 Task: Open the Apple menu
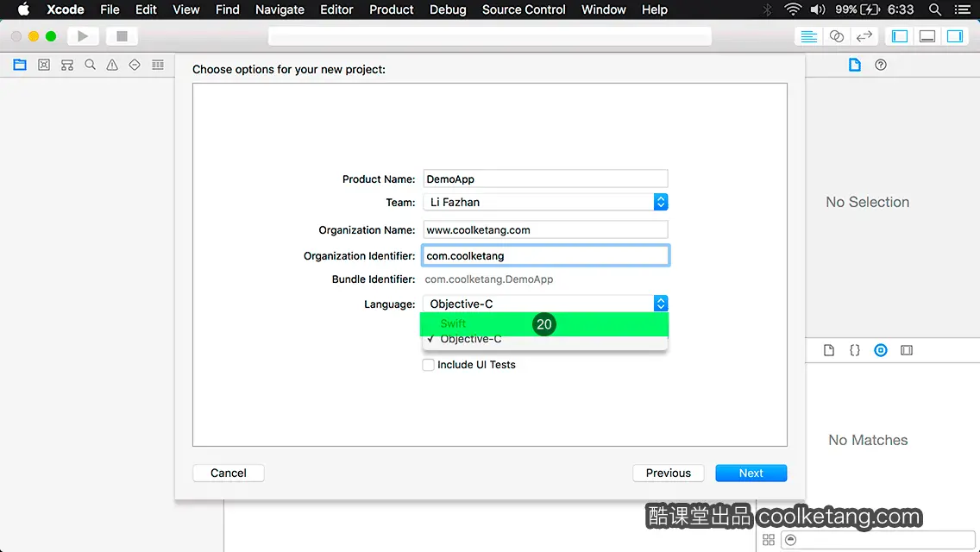(x=23, y=9)
